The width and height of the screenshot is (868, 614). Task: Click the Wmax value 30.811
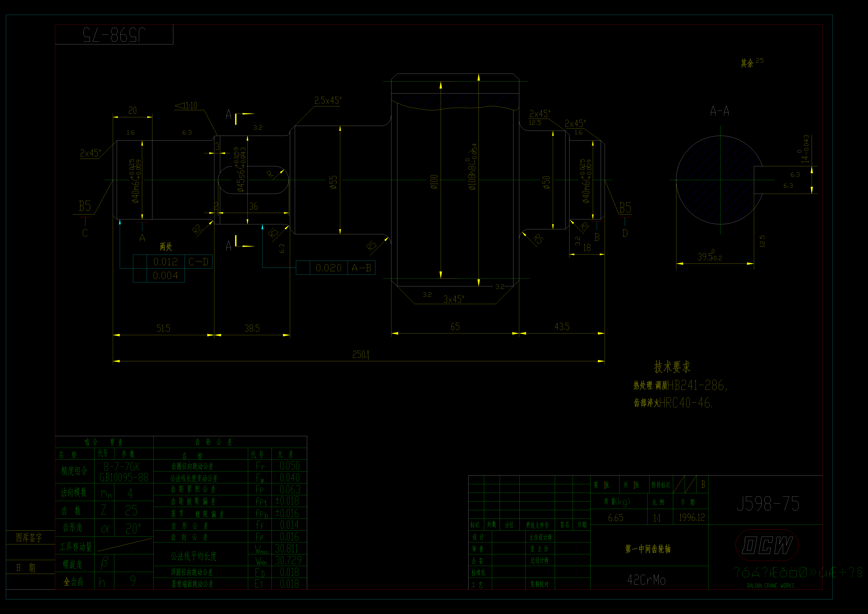287,549
